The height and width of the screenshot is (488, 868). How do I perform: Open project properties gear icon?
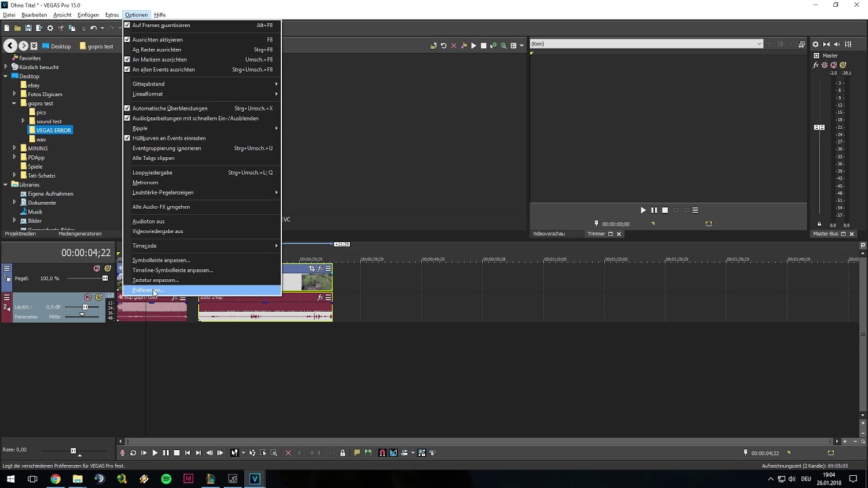point(50,28)
